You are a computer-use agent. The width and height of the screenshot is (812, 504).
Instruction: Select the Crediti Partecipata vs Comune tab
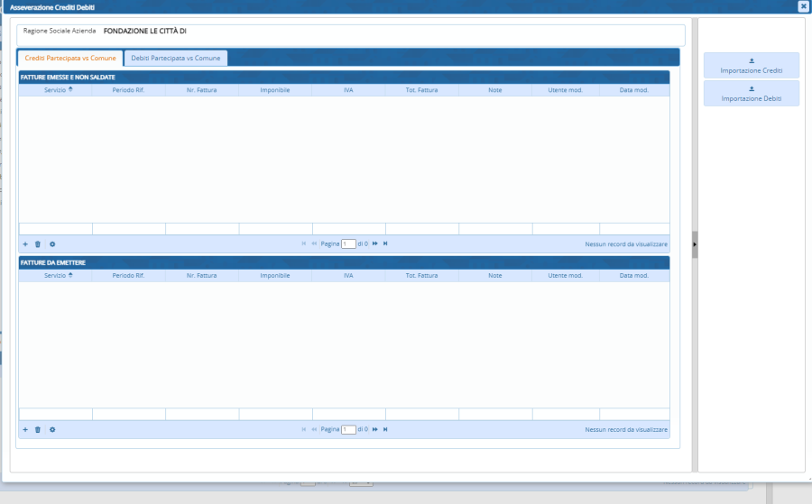pos(70,58)
